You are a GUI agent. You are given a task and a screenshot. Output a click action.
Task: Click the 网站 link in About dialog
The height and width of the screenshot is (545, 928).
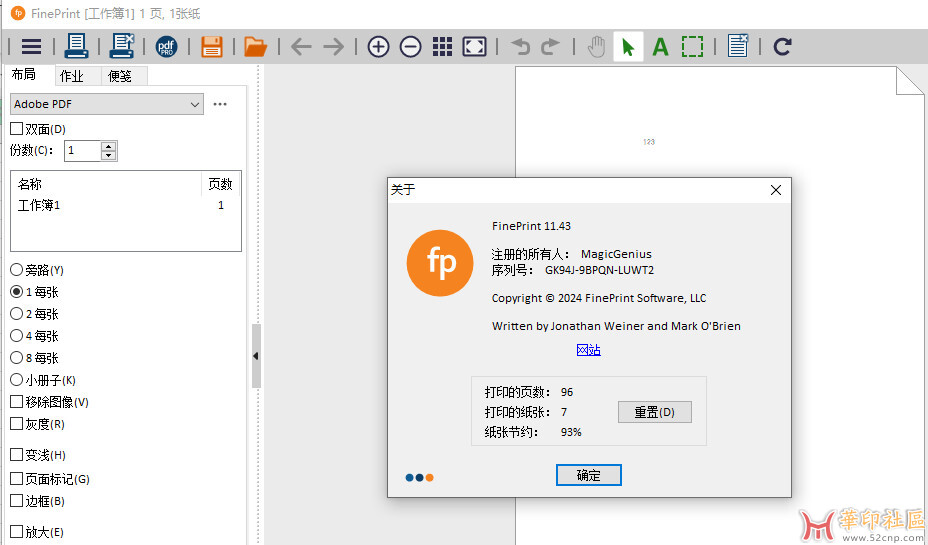[588, 350]
